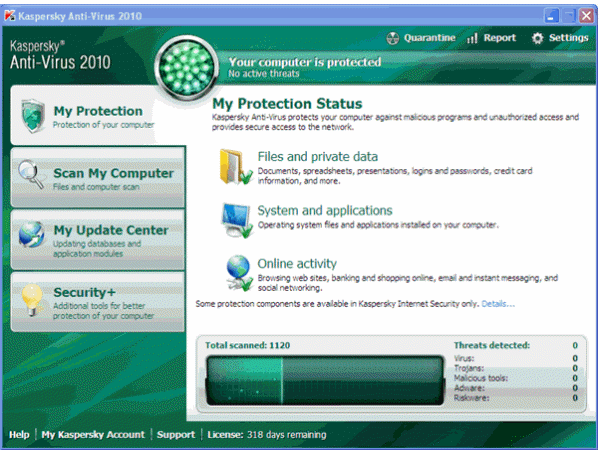Click the Settings gear icon
Image resolution: width=600 pixels, height=450 pixels.
538,38
